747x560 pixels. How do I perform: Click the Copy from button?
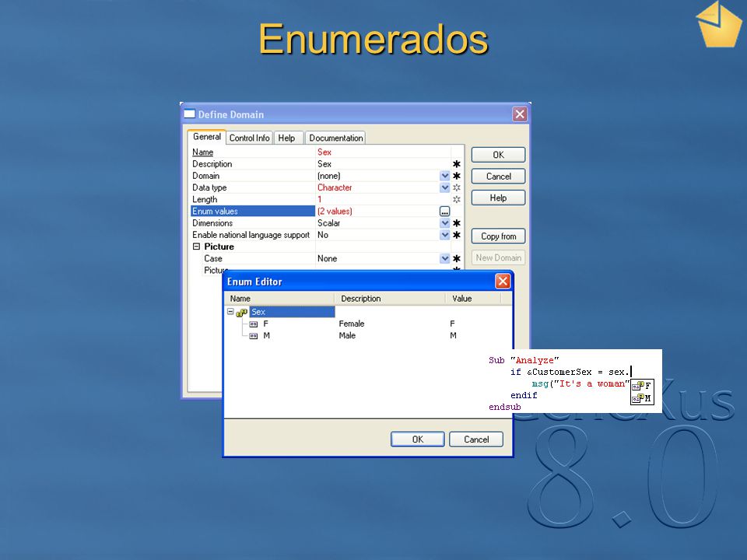498,236
